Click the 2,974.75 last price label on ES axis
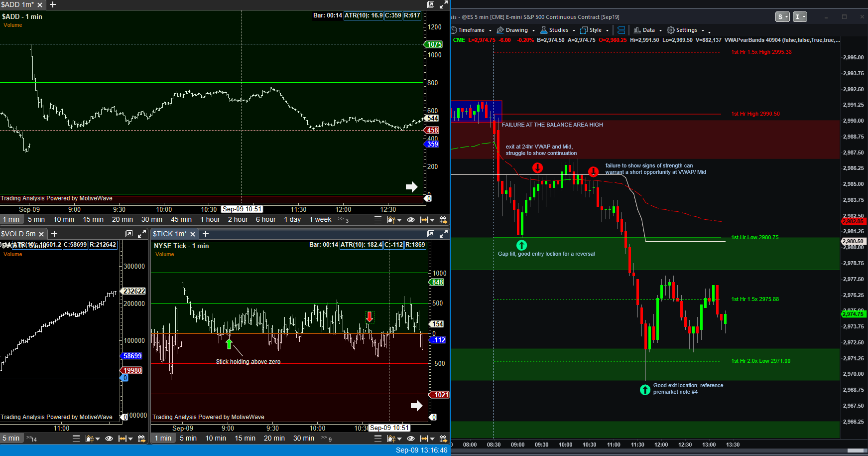Image resolution: width=868 pixels, height=456 pixels. point(854,314)
